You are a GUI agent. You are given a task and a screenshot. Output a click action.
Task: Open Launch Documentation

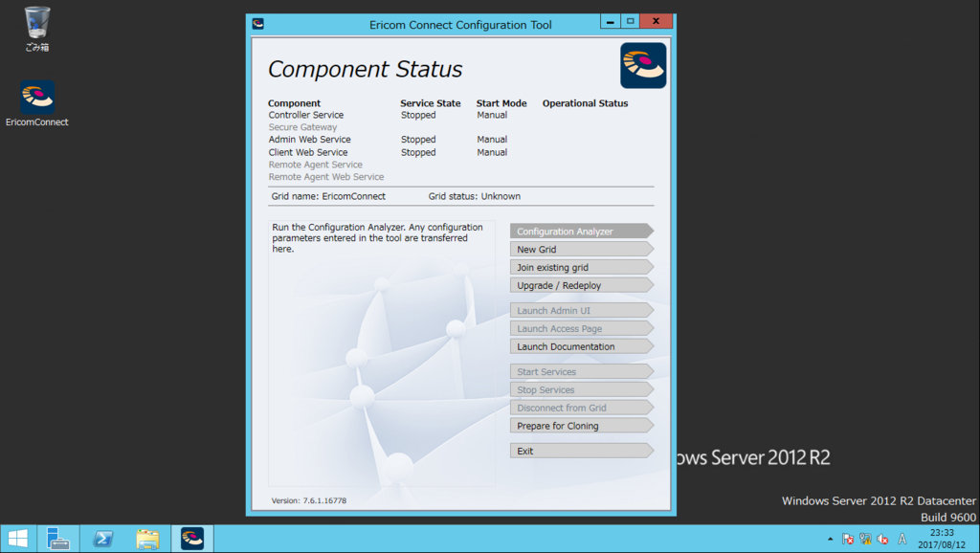pos(582,346)
